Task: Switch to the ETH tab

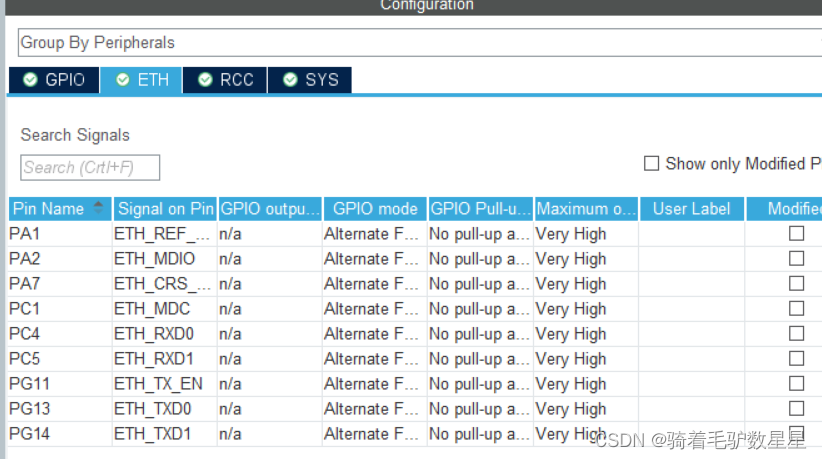Action: click(x=141, y=80)
